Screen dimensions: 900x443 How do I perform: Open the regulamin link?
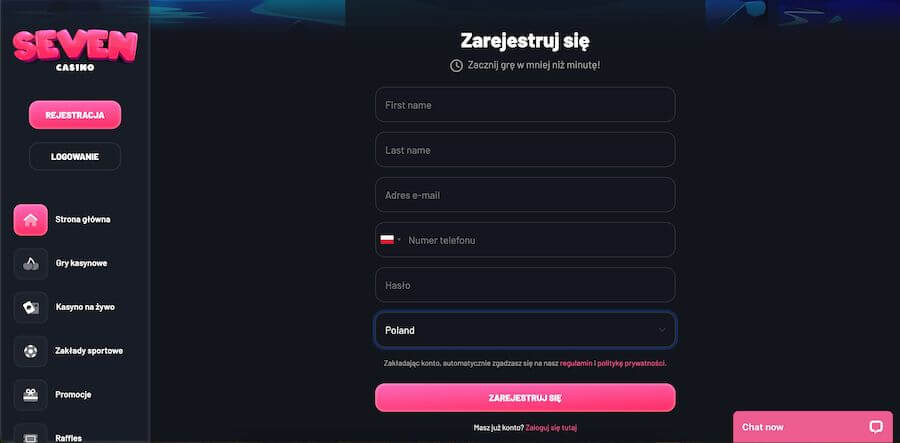click(x=576, y=363)
